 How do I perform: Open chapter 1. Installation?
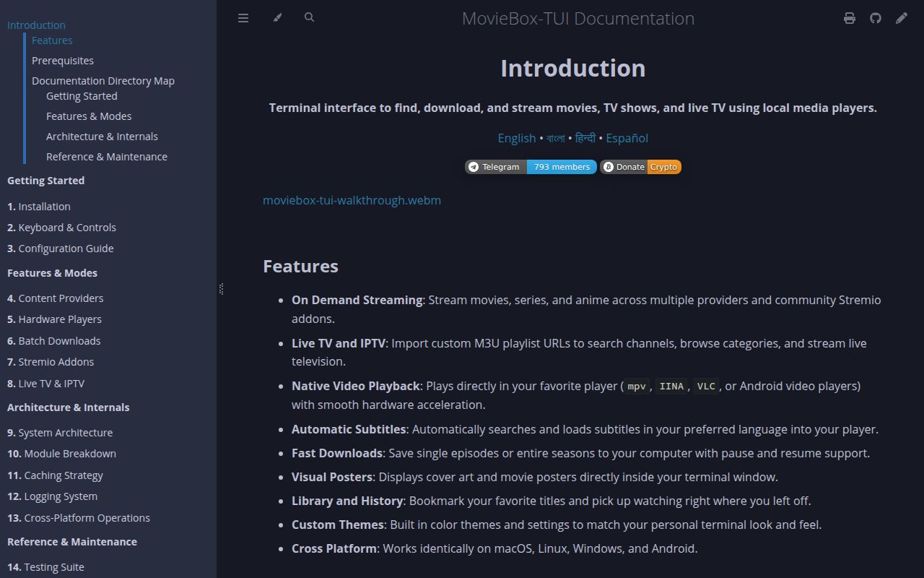click(x=39, y=207)
